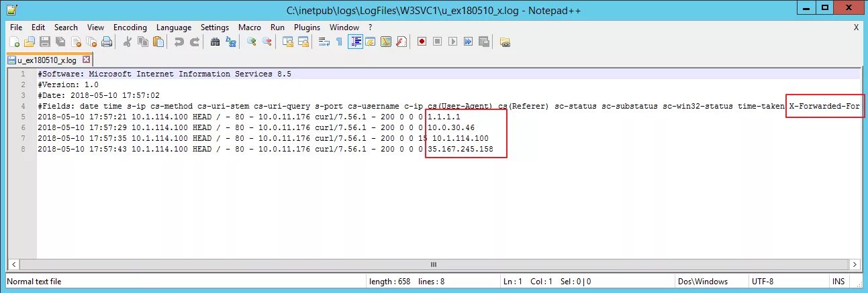Toggle Show All Characters pilcrow icon
Screen dimensions: 868x293
339,42
